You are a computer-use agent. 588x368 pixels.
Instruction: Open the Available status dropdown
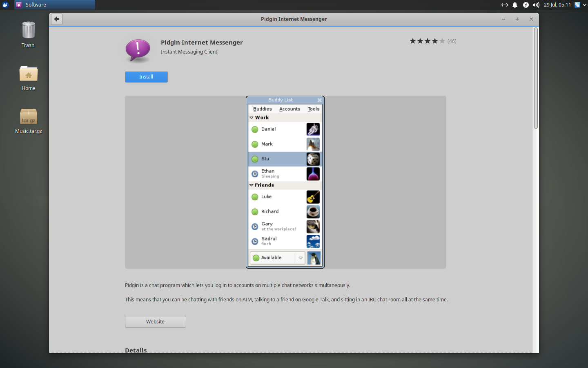301,258
